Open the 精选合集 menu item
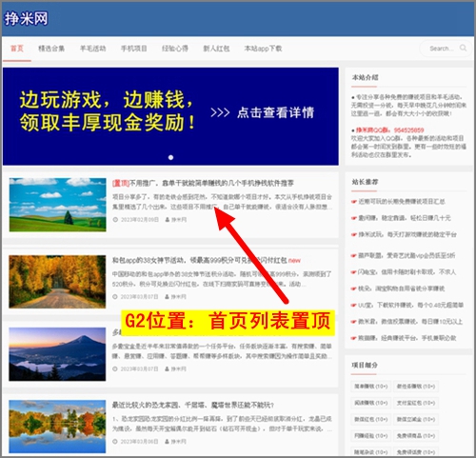Image resolution: width=476 pixels, height=458 pixels. point(51,49)
